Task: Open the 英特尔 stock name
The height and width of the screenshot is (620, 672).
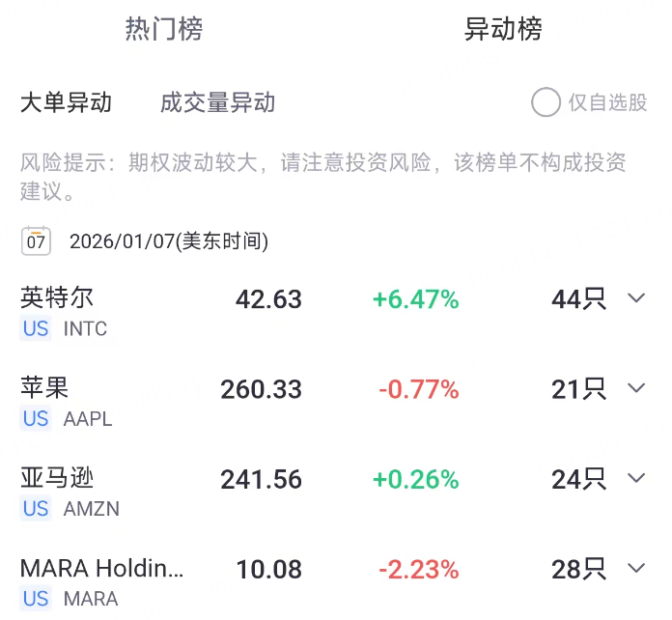Action: point(57,297)
